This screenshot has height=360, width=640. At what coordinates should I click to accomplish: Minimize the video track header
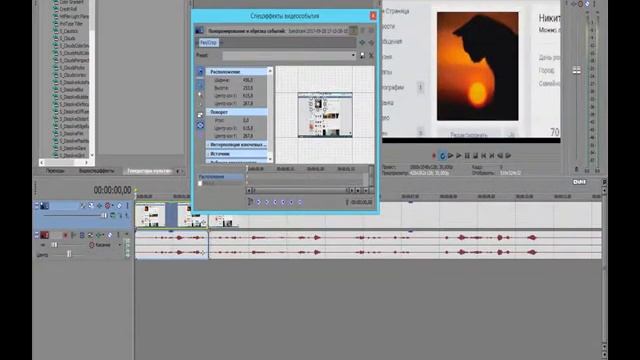[x=37, y=206]
